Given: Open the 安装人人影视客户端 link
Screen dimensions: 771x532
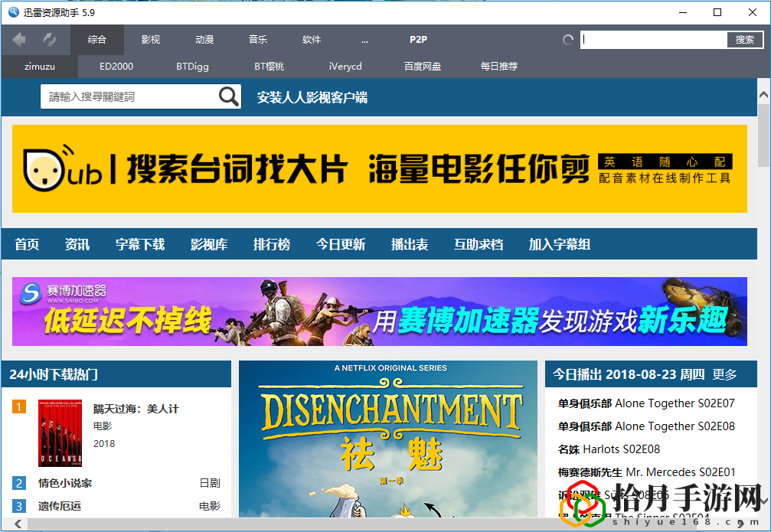Looking at the screenshot, I should pos(312,97).
